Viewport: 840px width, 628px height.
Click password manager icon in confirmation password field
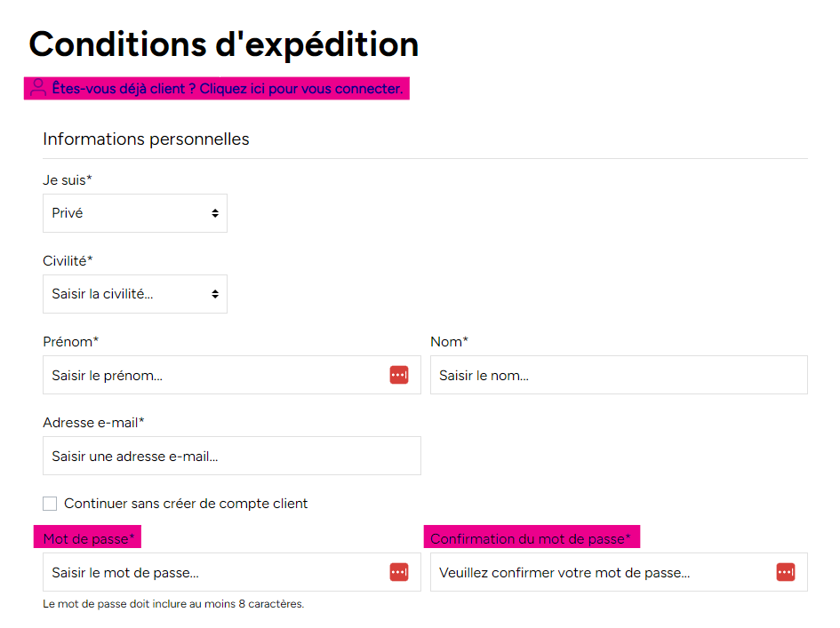[786, 572]
